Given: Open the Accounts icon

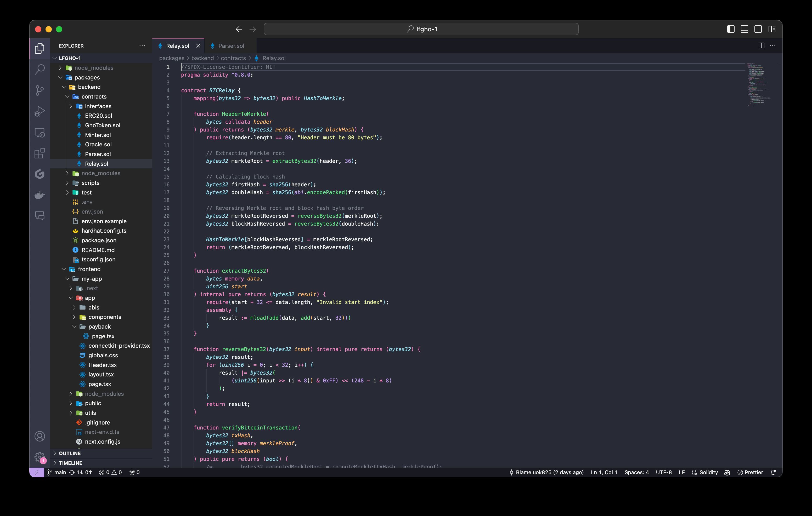Looking at the screenshot, I should point(40,437).
